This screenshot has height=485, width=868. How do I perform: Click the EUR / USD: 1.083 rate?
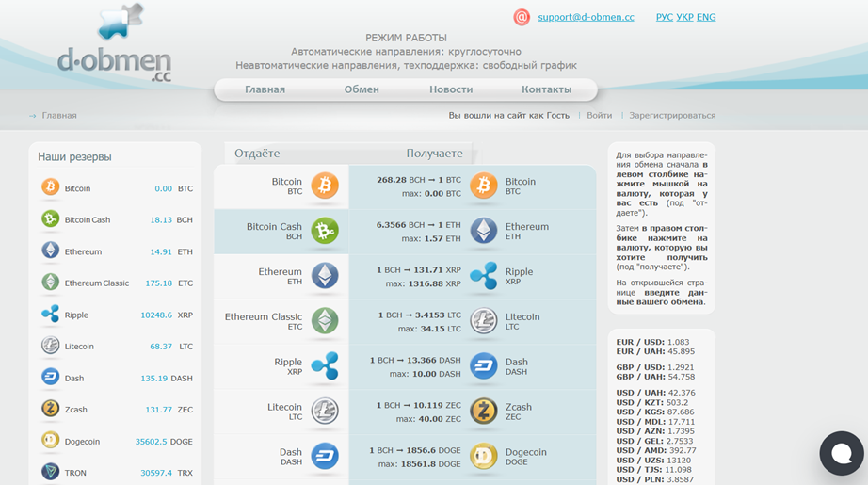point(652,342)
